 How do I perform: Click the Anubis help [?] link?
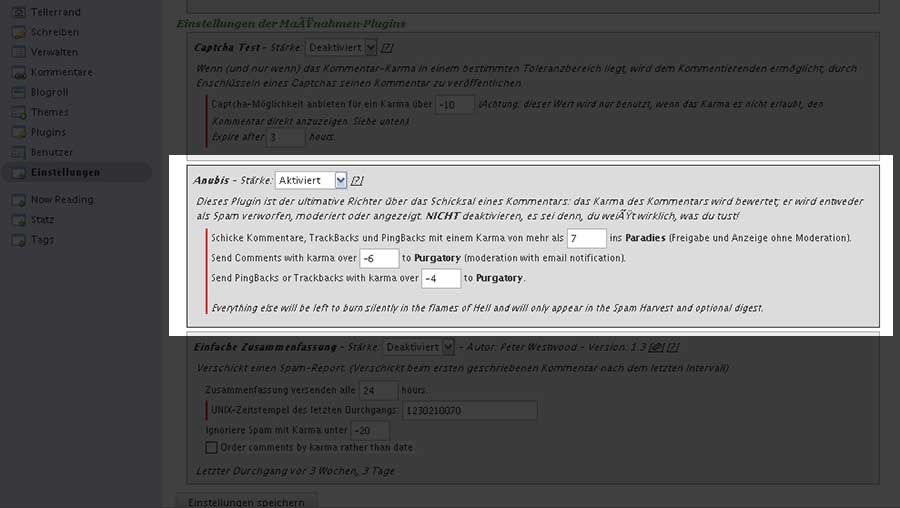(357, 180)
